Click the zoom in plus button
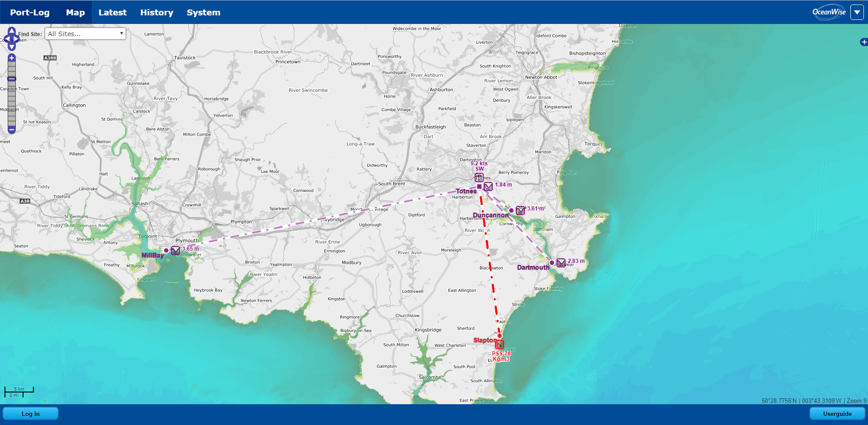This screenshot has height=425, width=868. click(x=12, y=58)
